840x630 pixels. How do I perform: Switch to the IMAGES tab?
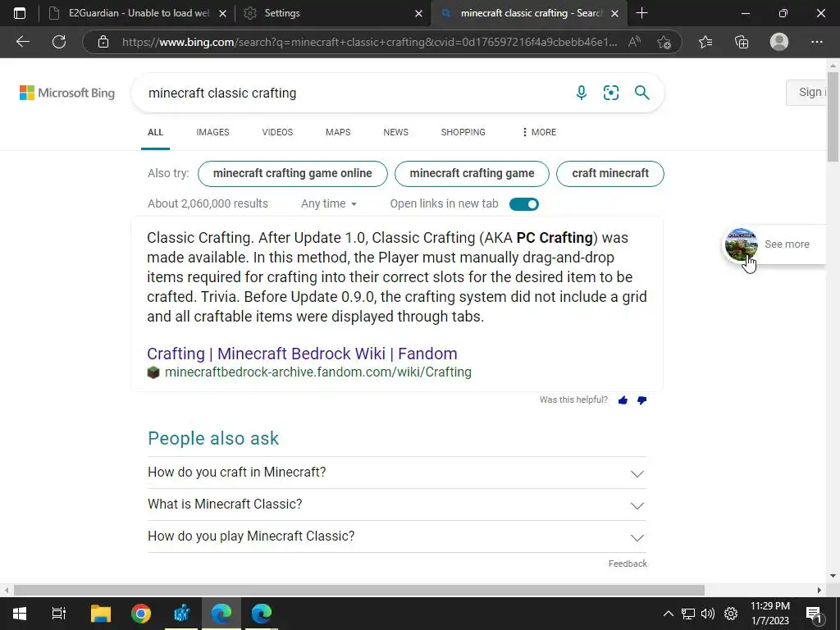click(x=212, y=132)
